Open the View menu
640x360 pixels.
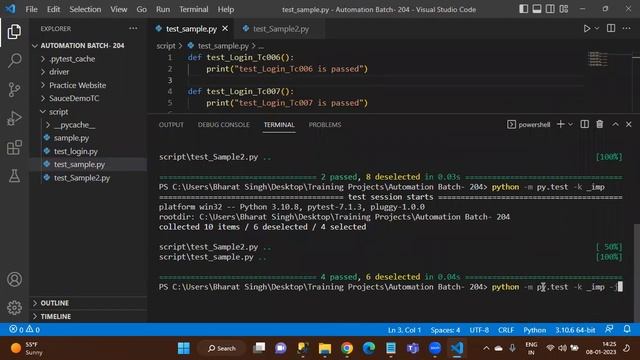click(118, 9)
